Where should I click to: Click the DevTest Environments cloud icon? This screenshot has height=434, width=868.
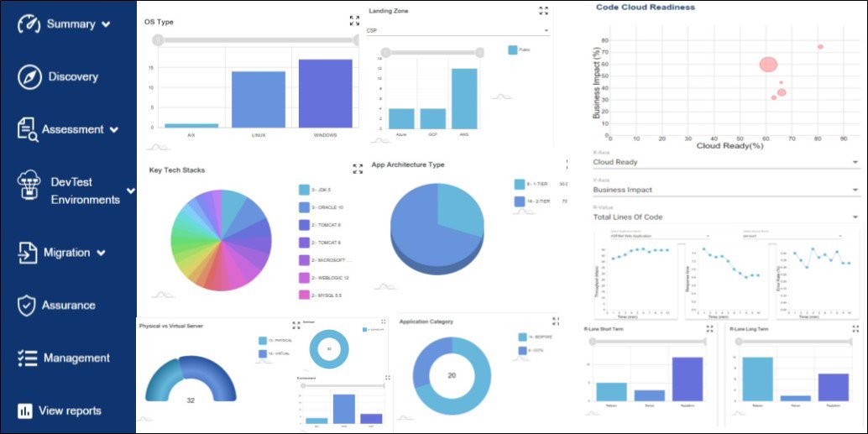pos(29,186)
